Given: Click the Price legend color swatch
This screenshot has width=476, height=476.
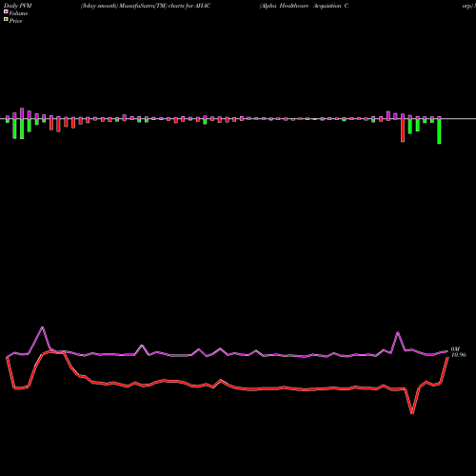Looking at the screenshot, I should pos(6,20).
